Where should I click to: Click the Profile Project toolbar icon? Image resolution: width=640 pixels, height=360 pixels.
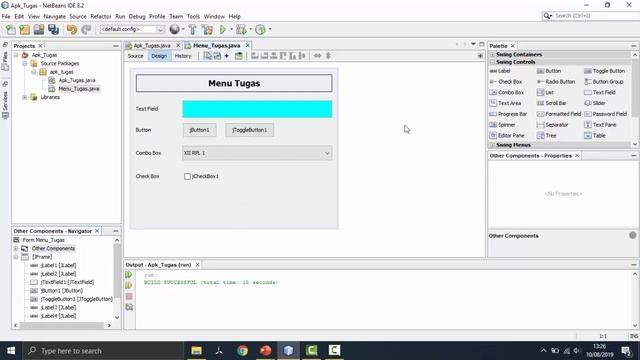260,29
